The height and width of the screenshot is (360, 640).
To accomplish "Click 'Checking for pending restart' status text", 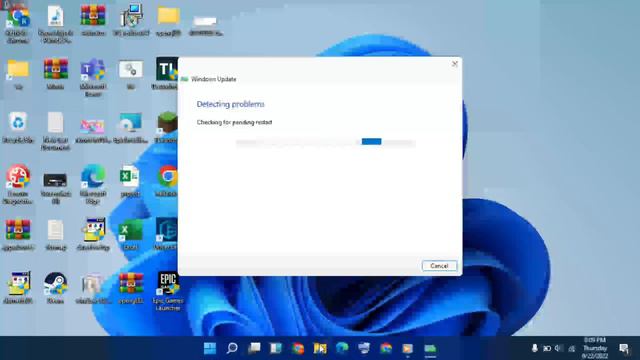I will click(234, 122).
